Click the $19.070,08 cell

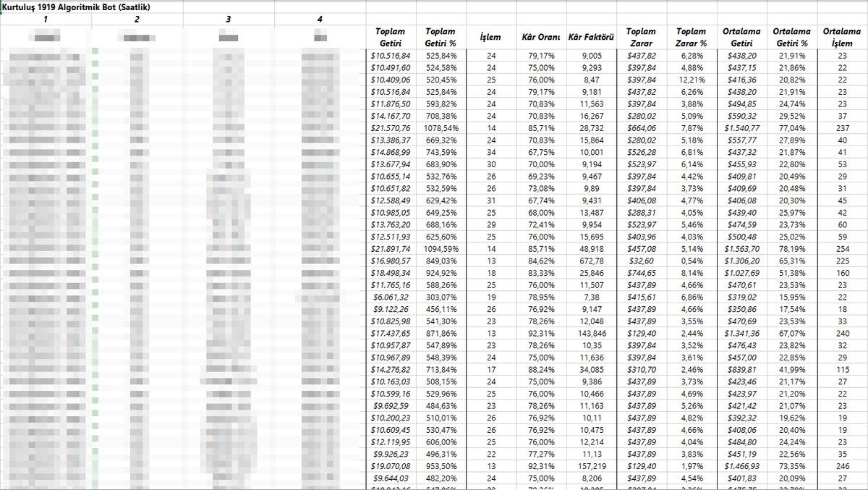click(x=391, y=467)
